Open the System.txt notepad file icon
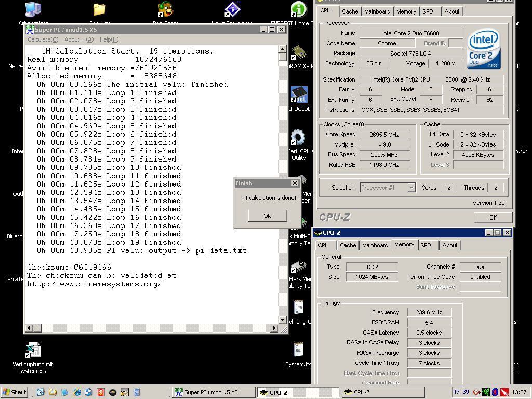This screenshot has height=399, width=532. pyautogui.click(x=299, y=350)
